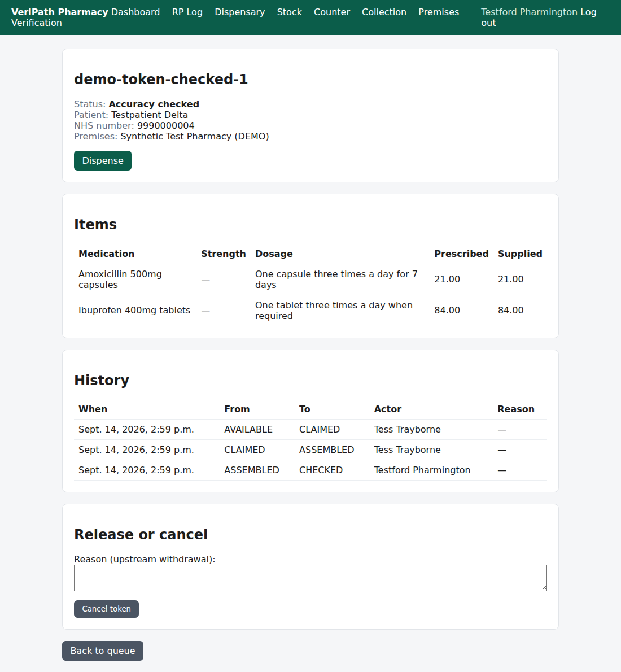Click the Supplied column header
This screenshot has height=672, width=621.
(520, 254)
